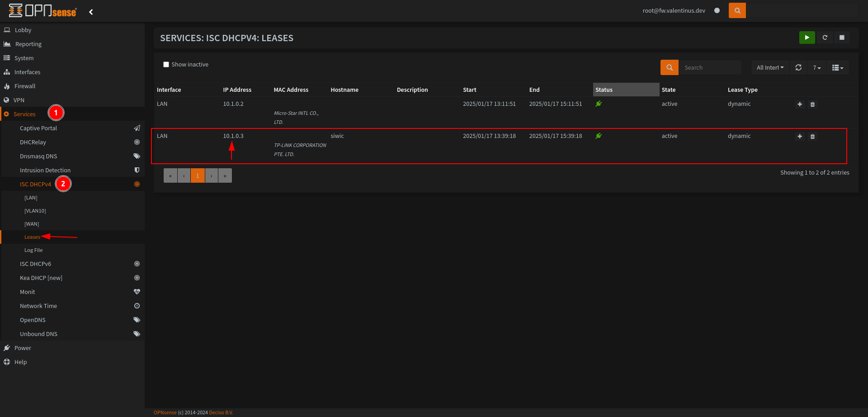Click the Network Time clock icon
This screenshot has height=417, width=868.
click(137, 306)
